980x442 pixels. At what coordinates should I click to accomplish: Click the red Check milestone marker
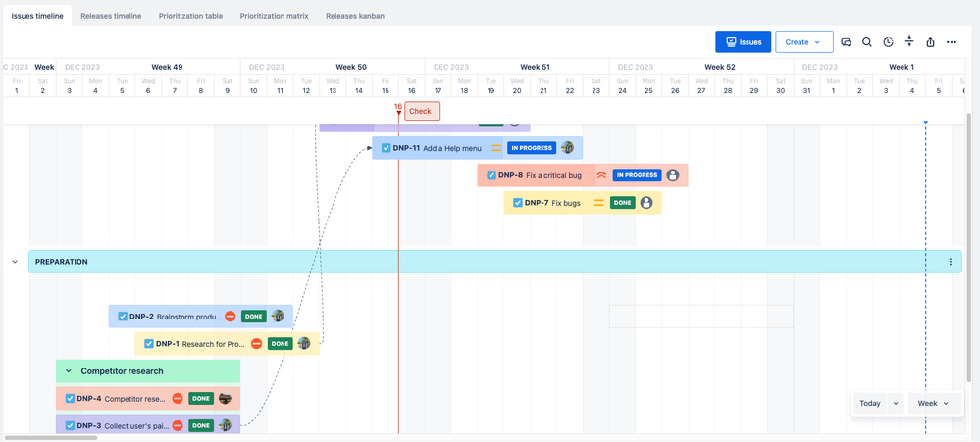pyautogui.click(x=423, y=111)
